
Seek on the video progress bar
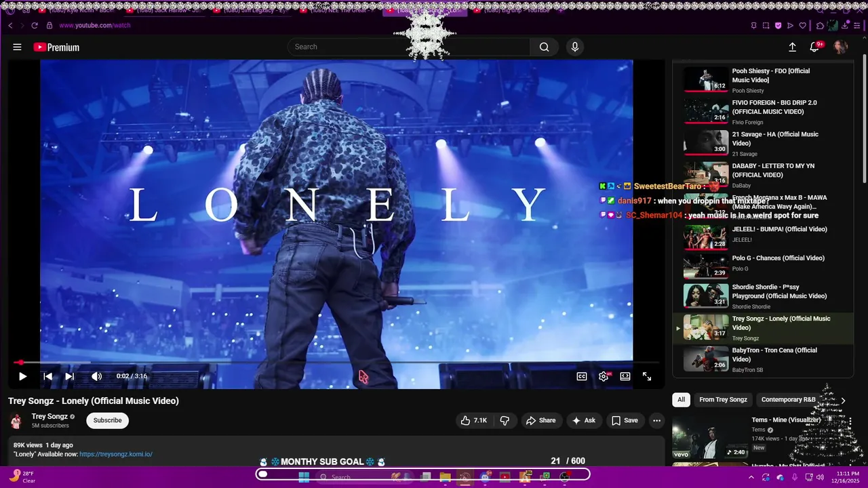click(336, 363)
